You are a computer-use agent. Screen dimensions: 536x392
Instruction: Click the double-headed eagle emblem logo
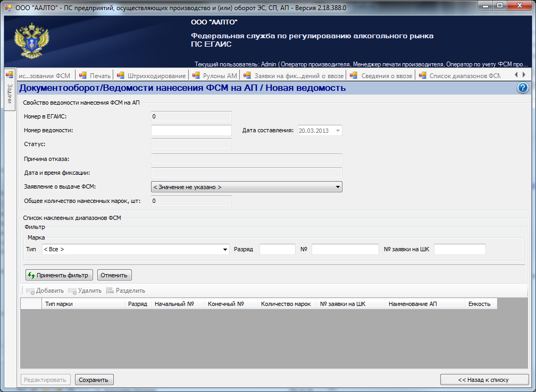tap(32, 40)
